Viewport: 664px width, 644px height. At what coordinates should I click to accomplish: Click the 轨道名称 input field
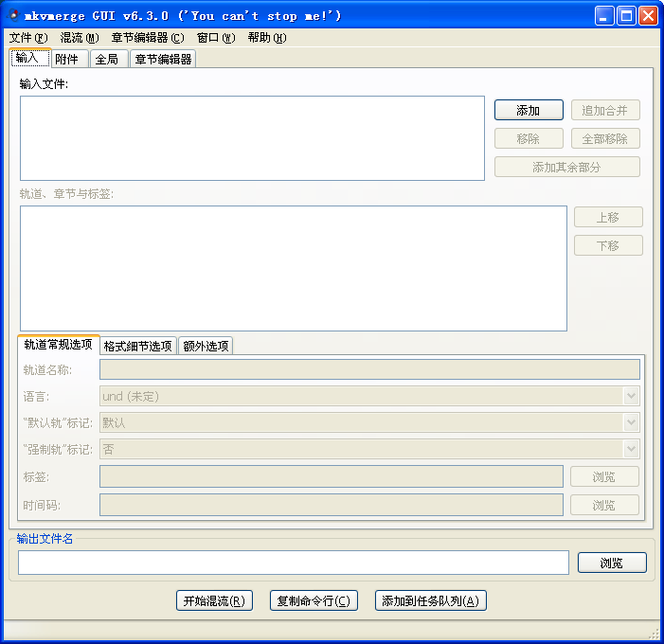(x=369, y=369)
